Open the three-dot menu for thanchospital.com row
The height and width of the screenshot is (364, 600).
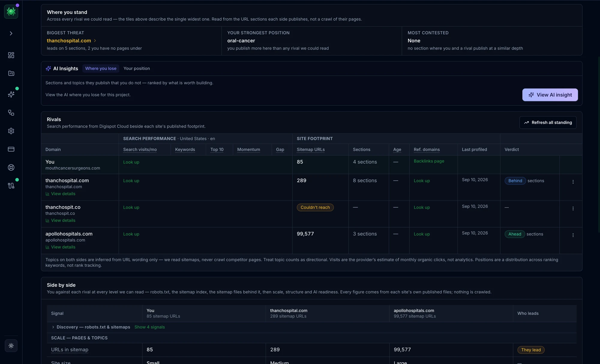point(573,182)
